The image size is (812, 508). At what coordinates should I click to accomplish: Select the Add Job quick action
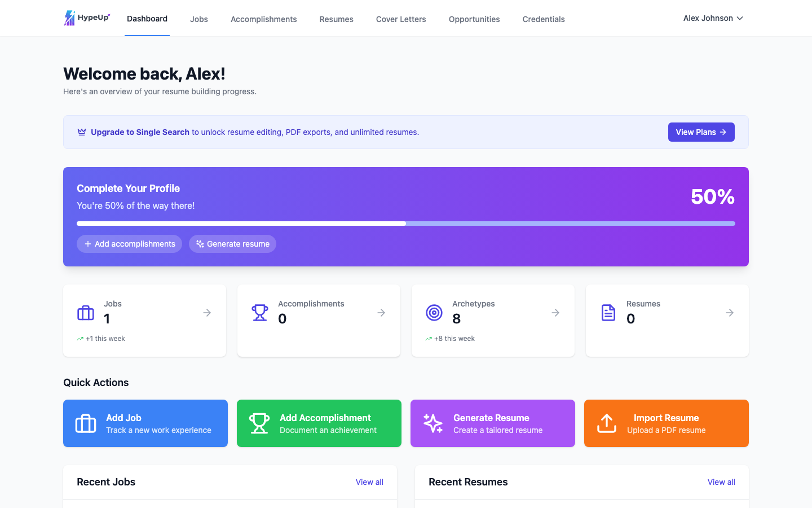coord(145,423)
